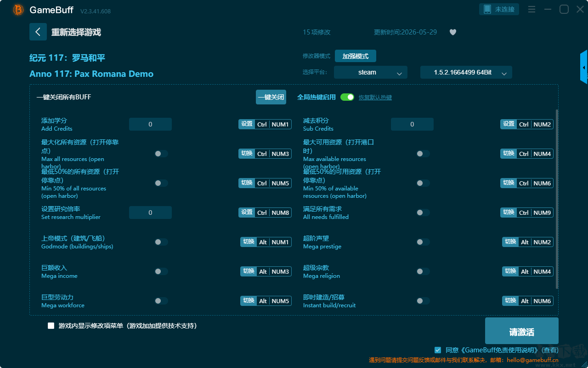The image size is (588, 368).
Task: Click the Set research multiplier field
Action: point(150,213)
